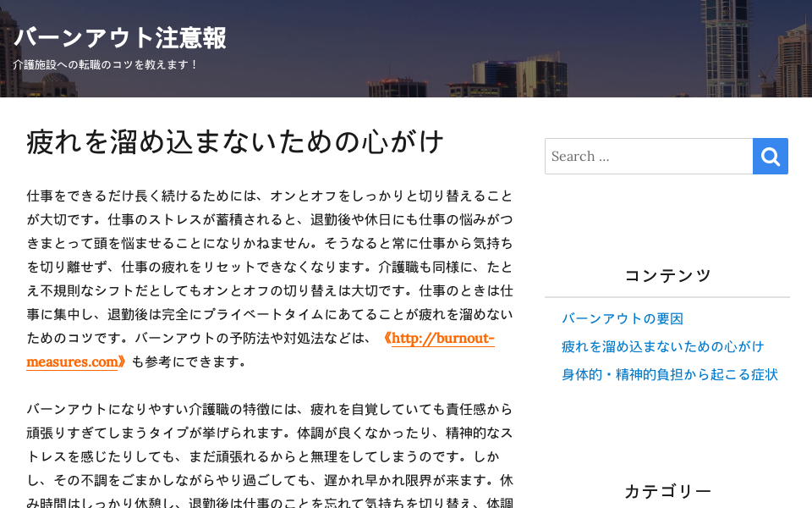Focus the Search input field

649,157
